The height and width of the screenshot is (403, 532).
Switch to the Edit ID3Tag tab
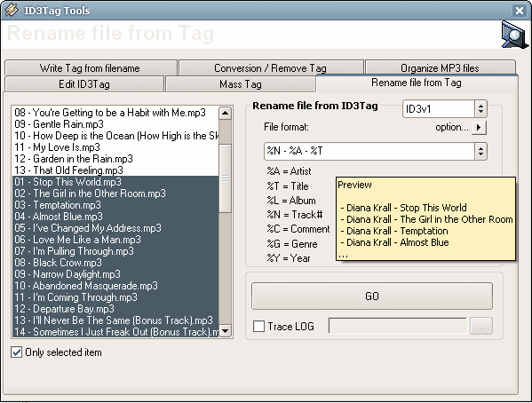tap(84, 84)
